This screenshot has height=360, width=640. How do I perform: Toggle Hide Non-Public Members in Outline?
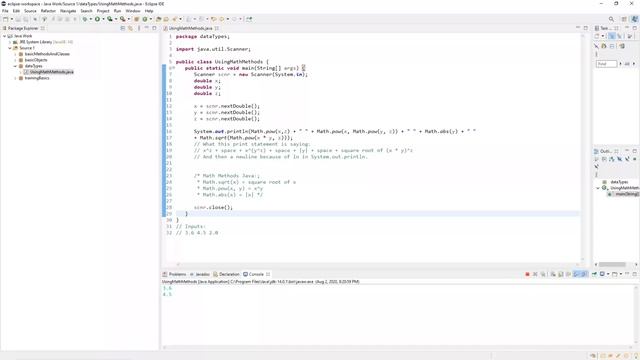pos(635,159)
